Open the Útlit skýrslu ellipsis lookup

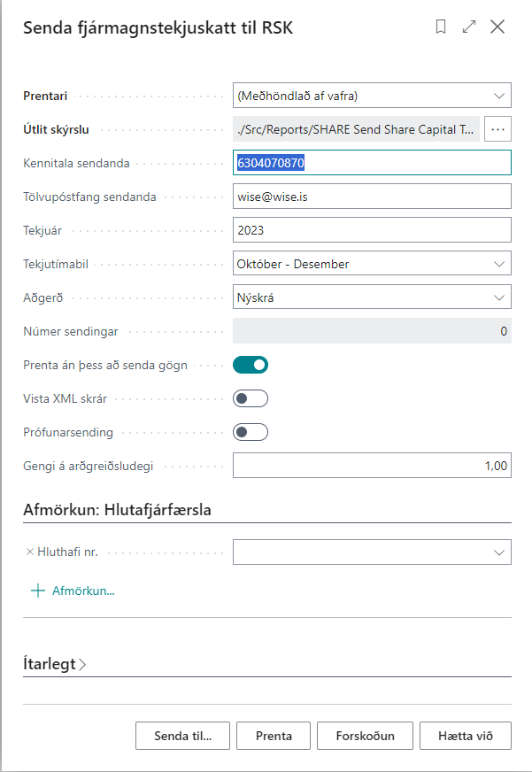click(497, 129)
